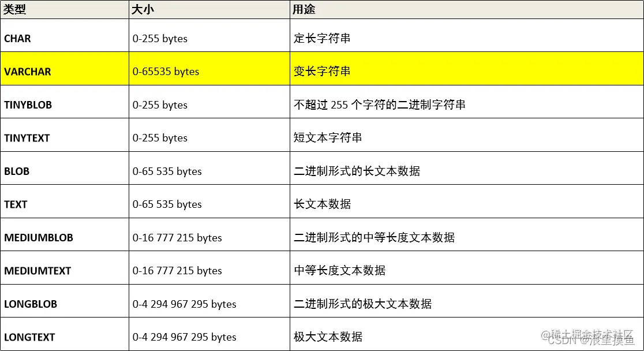This screenshot has width=644, height=351.
Task: Select the BLOB type cell
Action: pos(65,168)
